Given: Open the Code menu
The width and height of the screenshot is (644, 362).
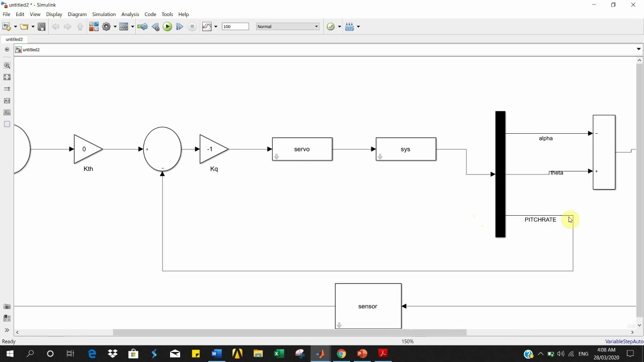Looking at the screenshot, I should [x=150, y=14].
